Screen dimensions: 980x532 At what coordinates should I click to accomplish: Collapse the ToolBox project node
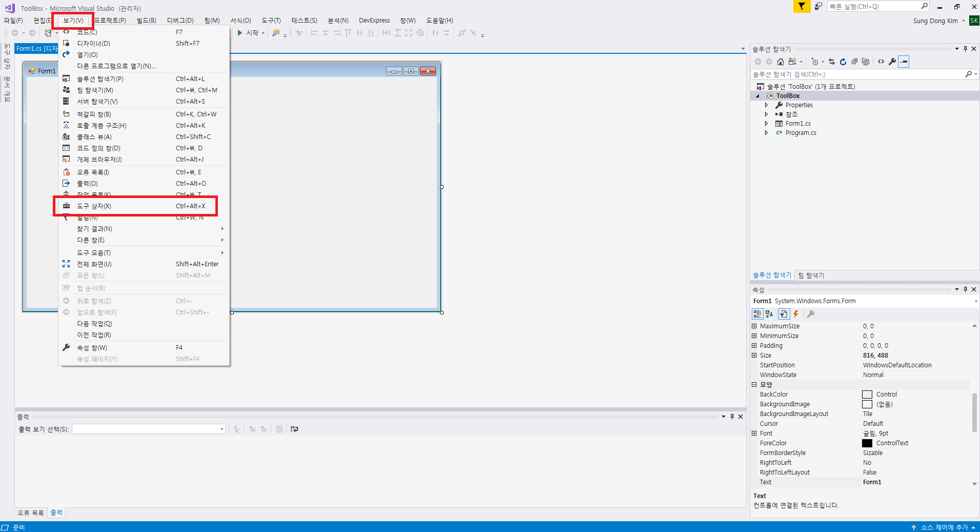[x=758, y=96]
